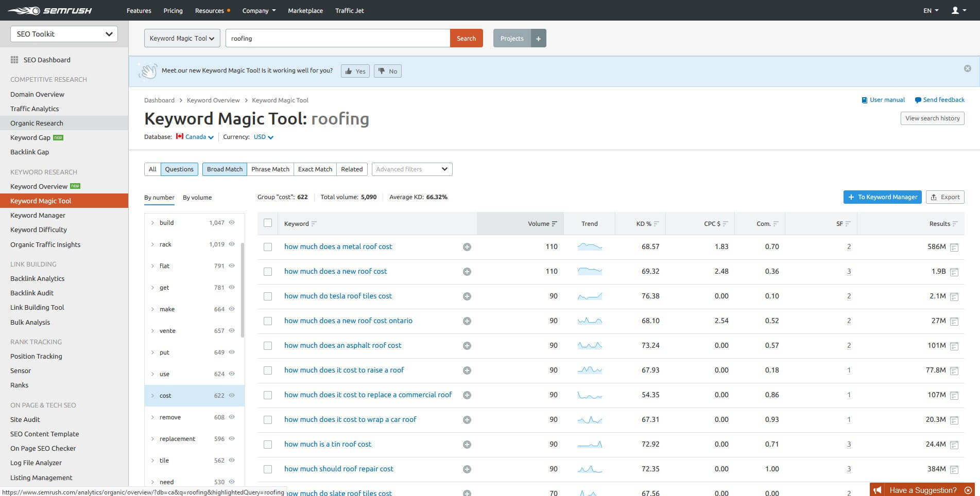Sort by CPC $ column icon
This screenshot has height=496, width=980.
tap(725, 224)
